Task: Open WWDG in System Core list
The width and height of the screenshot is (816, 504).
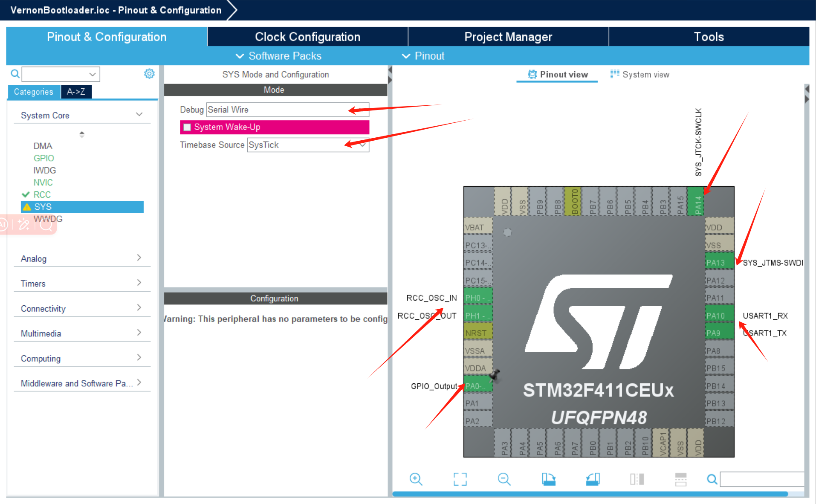Action: pos(48,219)
